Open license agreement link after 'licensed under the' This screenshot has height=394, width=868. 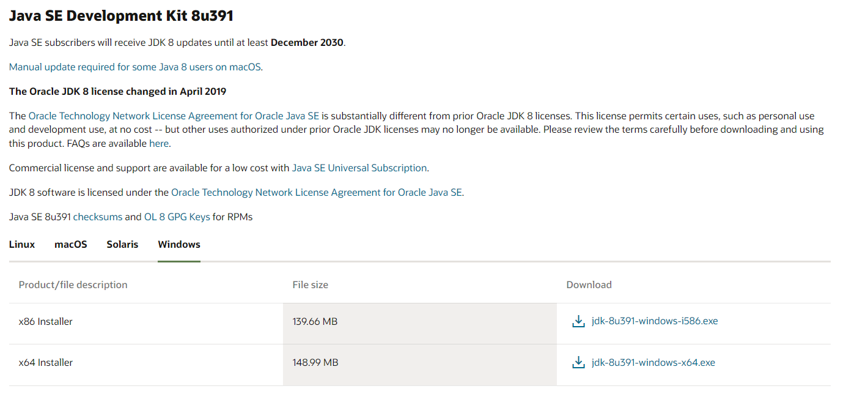(x=317, y=192)
